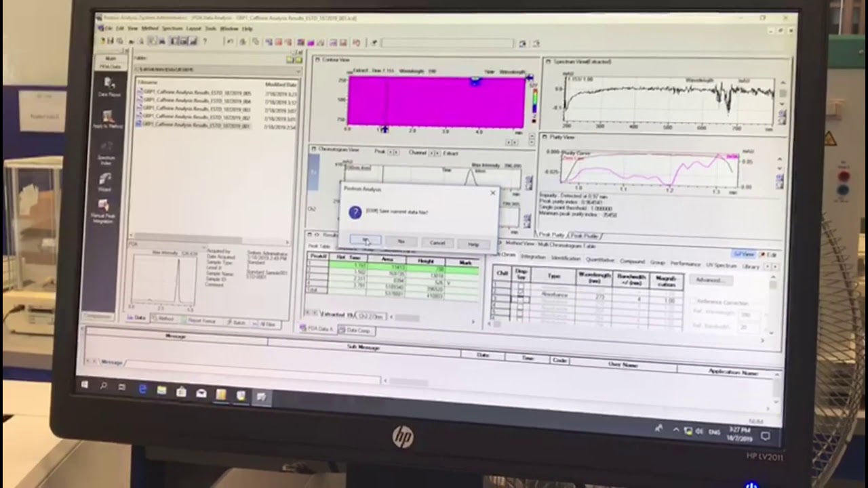
Task: Open the Batch tab in data explorer
Action: click(x=237, y=323)
